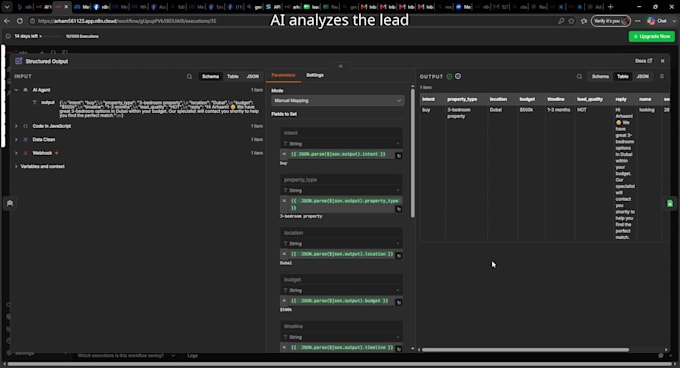The image size is (680, 368).
Task: Click the $500k budget cell
Action: (x=526, y=110)
